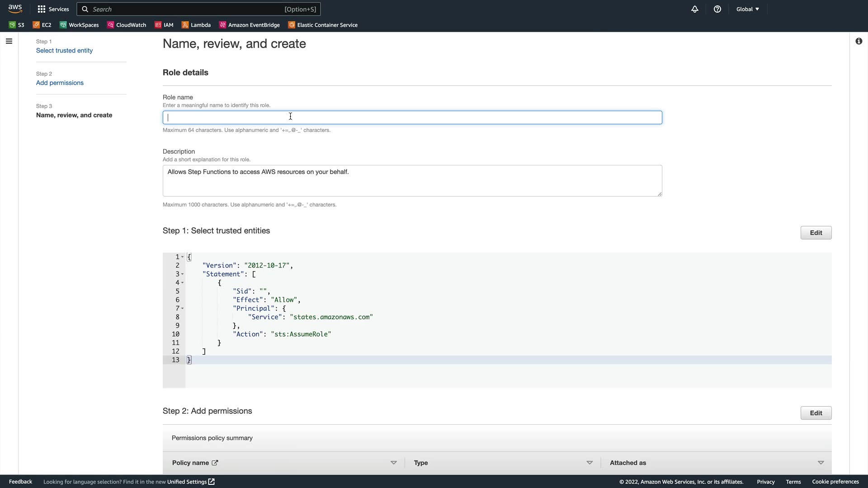Go to Step 2 Add permissions
Viewport: 868px width, 488px height.
click(x=60, y=83)
